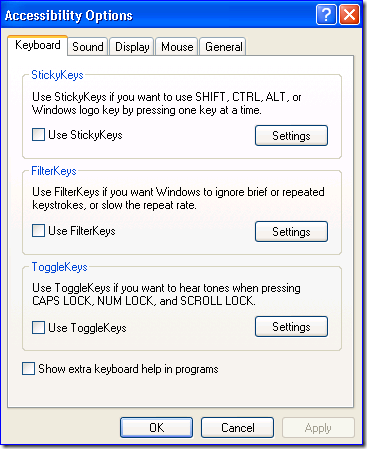Open ToggleKeys Settings
This screenshot has height=449, width=367.
coord(291,327)
